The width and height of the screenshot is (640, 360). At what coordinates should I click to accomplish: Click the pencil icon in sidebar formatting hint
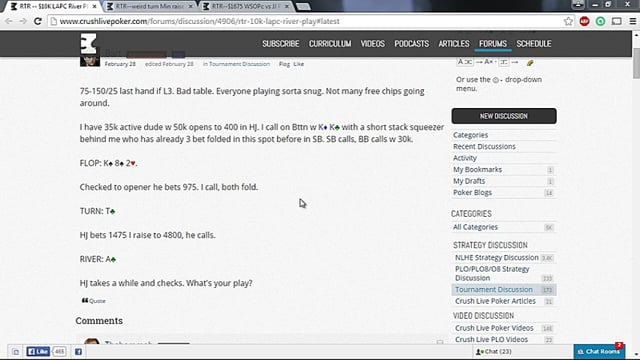coord(530,62)
